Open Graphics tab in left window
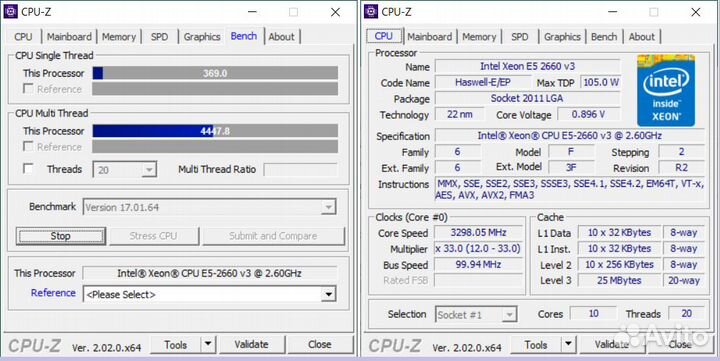Viewport: 720px width, 361px height. (202, 37)
